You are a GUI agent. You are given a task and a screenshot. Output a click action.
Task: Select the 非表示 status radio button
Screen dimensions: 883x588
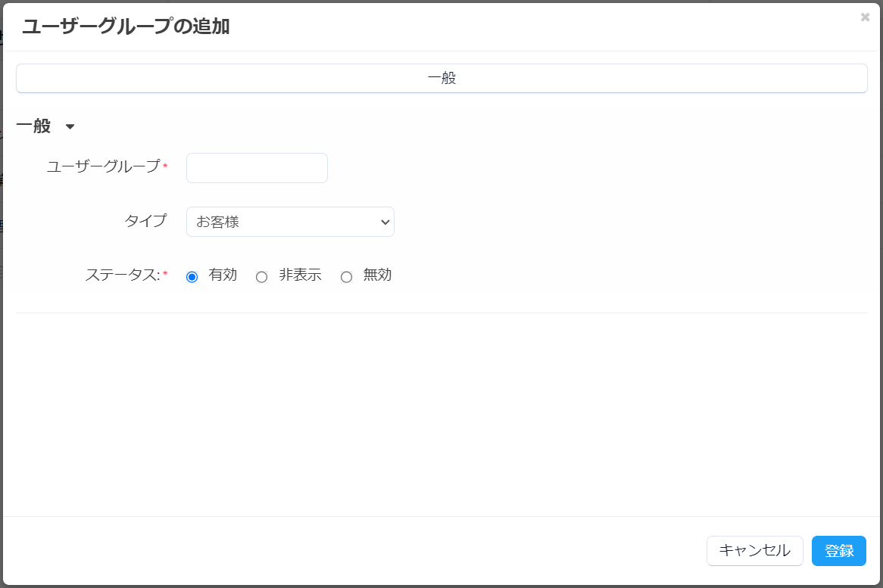click(x=261, y=277)
